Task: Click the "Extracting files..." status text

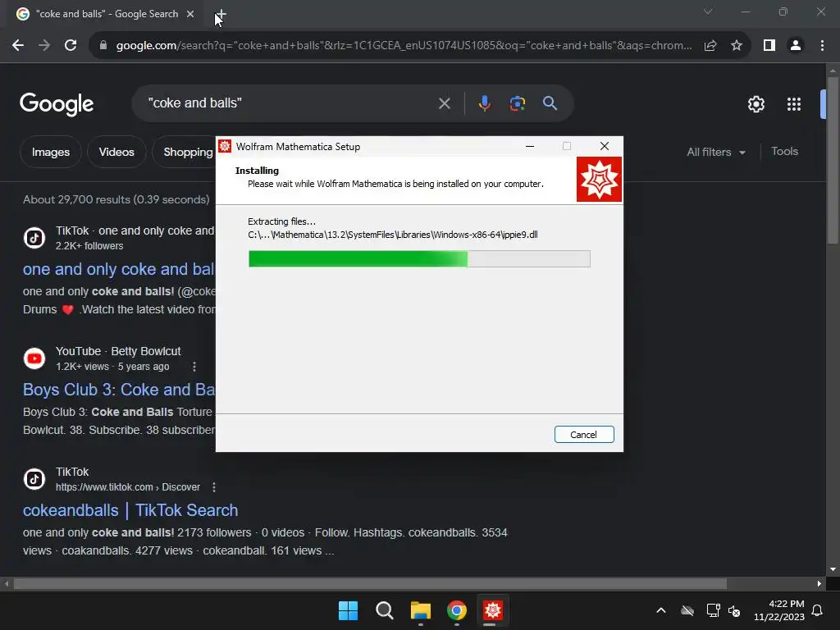Action: coord(282,221)
